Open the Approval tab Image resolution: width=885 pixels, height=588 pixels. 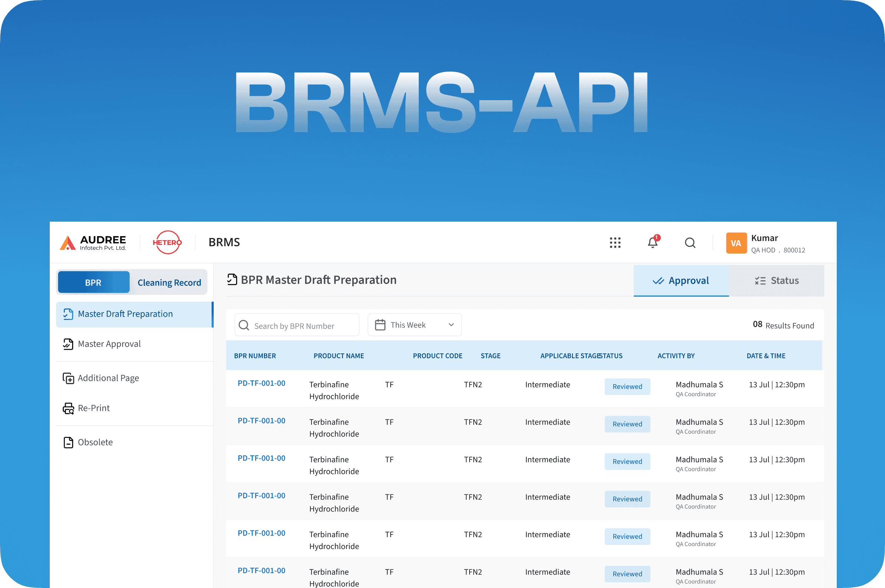pos(681,281)
